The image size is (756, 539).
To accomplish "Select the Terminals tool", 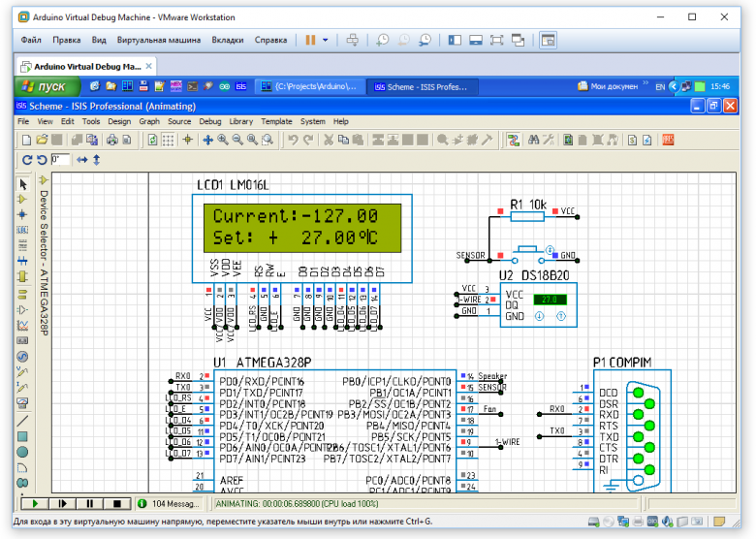I will (22, 294).
